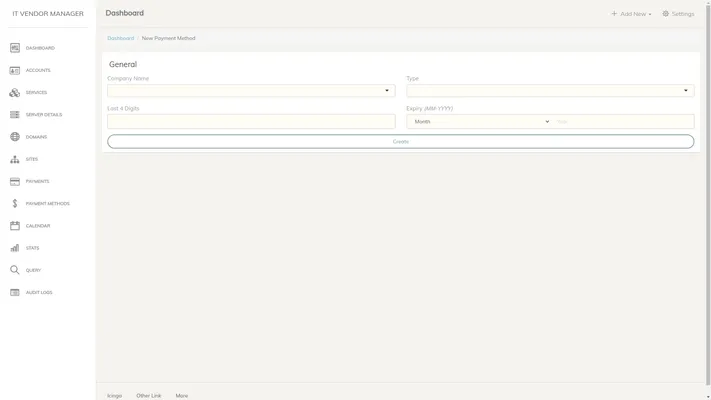Viewport: 711px width, 400px height.
Task: Open the Add New menu
Action: coord(631,14)
